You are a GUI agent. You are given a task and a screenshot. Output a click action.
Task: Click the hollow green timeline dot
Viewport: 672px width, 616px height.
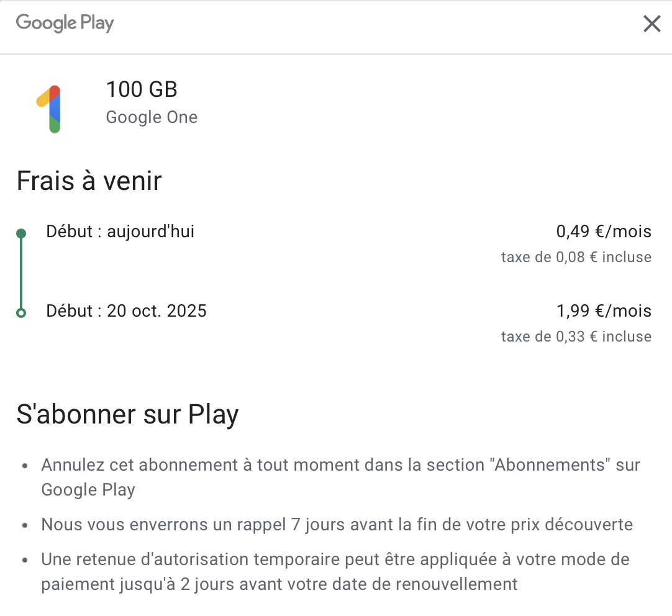21,312
